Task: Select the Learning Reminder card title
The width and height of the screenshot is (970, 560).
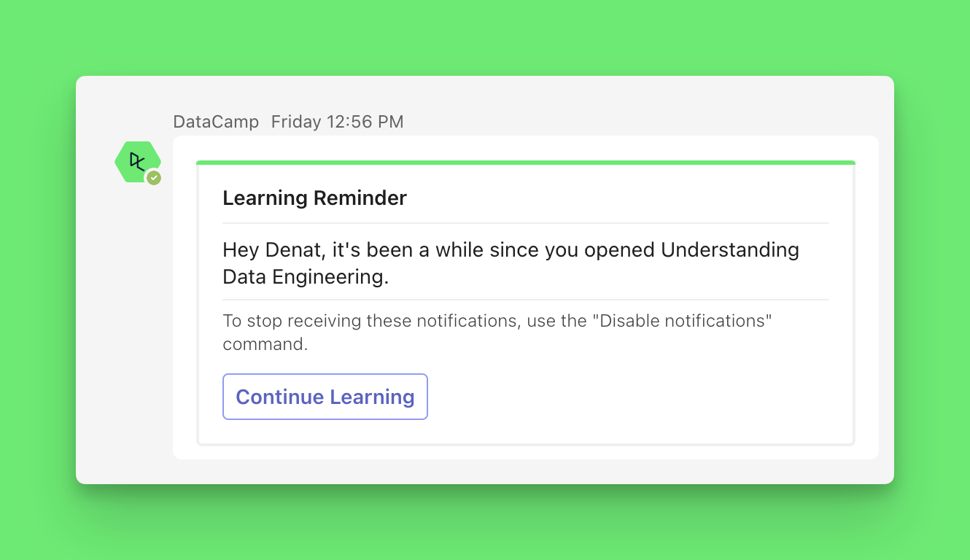Action: click(314, 198)
